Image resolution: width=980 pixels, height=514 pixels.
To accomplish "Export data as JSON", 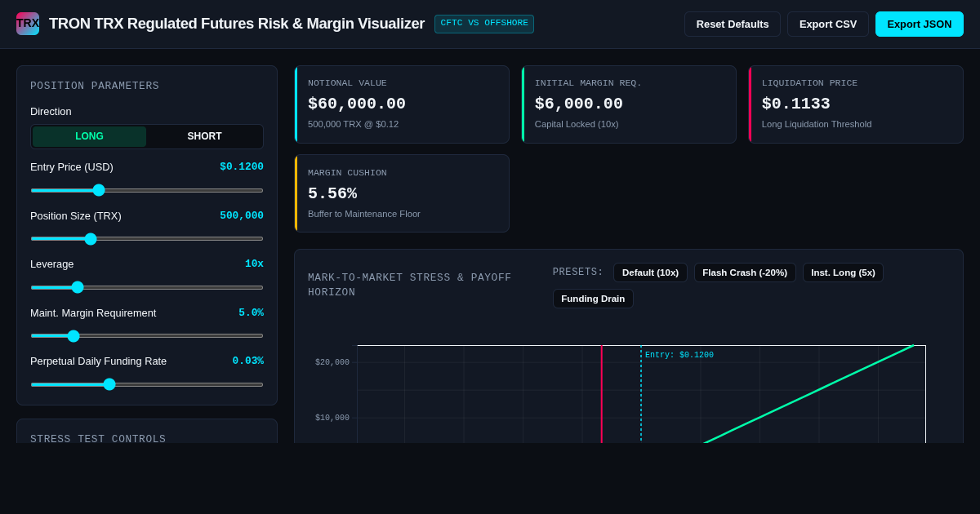I will point(920,24).
